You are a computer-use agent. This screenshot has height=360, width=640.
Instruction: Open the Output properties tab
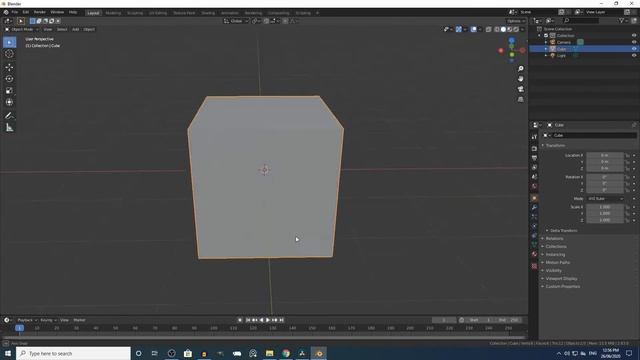[534, 158]
